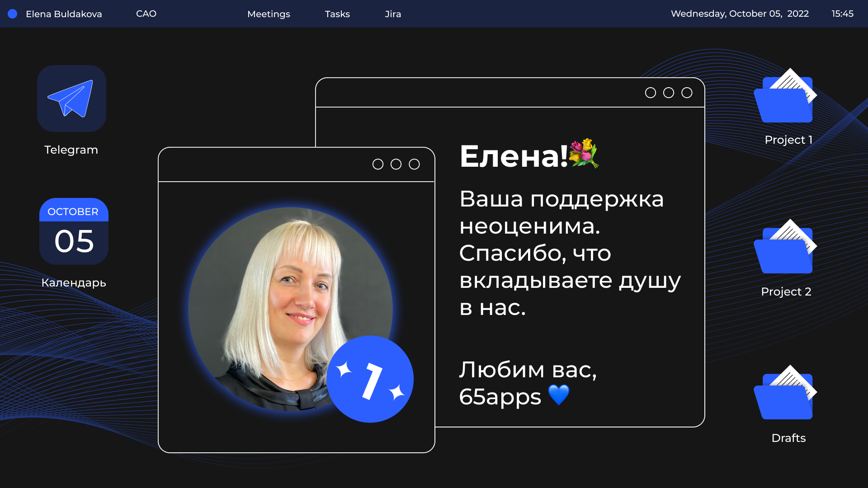Screen dimensions: 868x488
Task: Click the blue status dot beside Elena Buldakova
Action: 13,14
